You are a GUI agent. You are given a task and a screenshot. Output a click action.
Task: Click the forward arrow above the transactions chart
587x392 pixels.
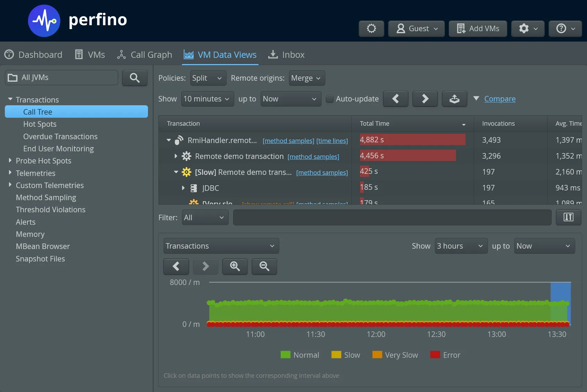(x=205, y=266)
